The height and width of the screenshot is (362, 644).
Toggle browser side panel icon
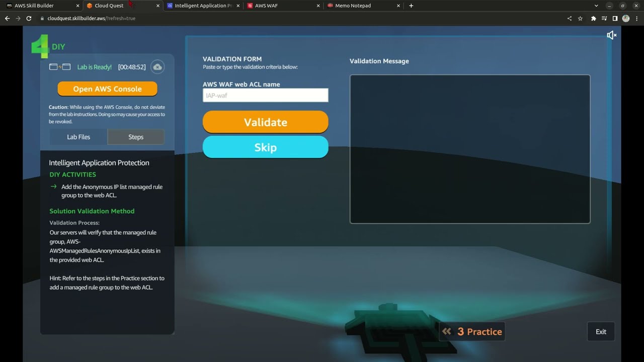pyautogui.click(x=615, y=18)
